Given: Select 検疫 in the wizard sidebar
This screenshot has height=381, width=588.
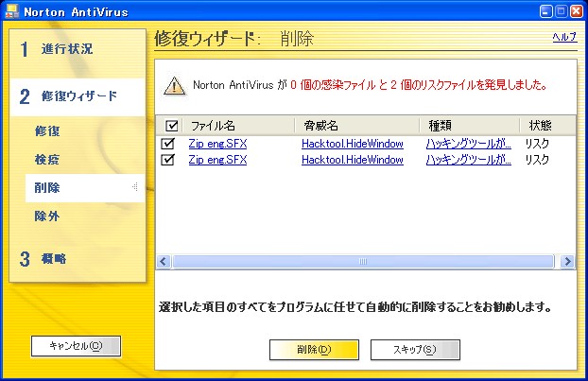Looking at the screenshot, I should click(47, 159).
